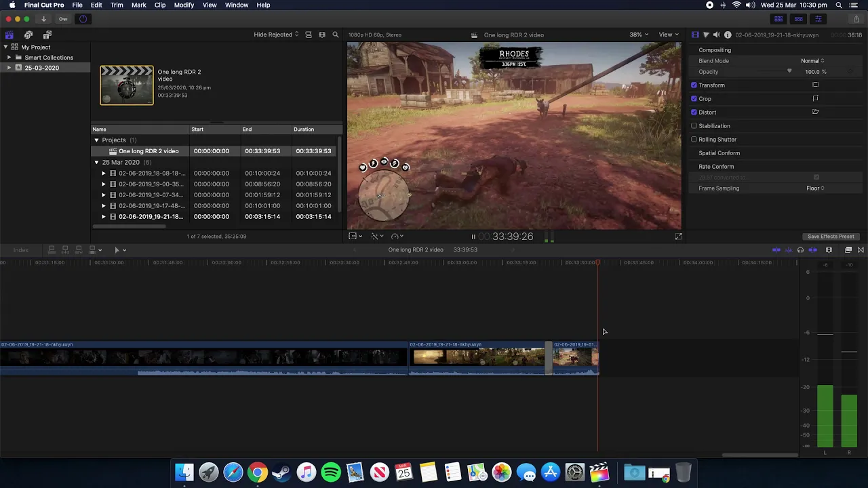Open the Transitions browser
Screen dimensions: 868x488
pyautogui.click(x=861, y=250)
